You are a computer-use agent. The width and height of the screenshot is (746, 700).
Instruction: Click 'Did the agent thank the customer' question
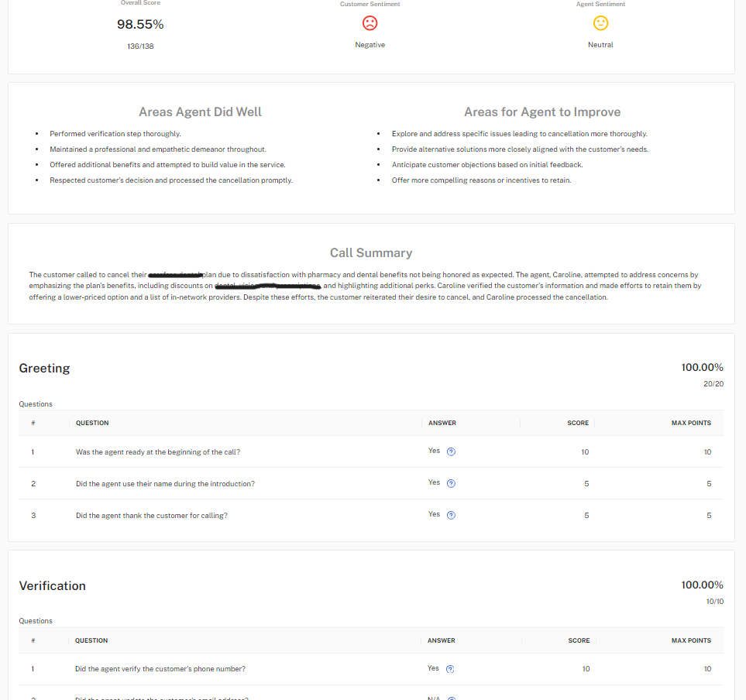click(152, 516)
